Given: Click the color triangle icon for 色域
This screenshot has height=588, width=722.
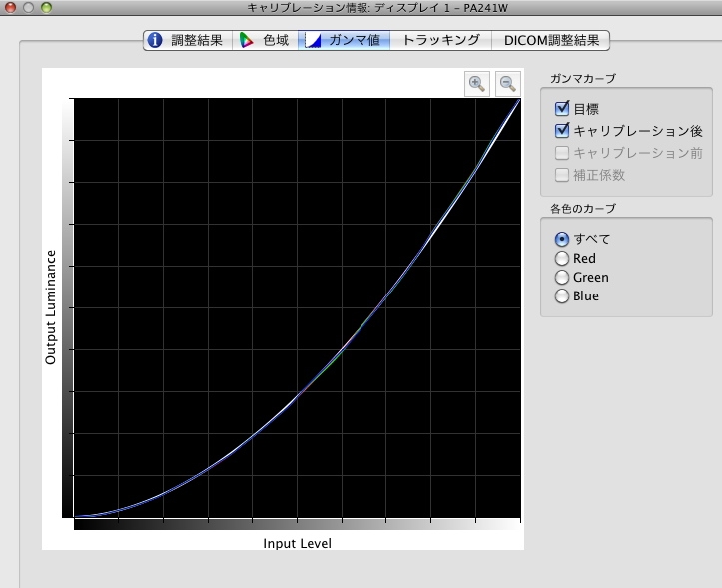Looking at the screenshot, I should click(246, 41).
